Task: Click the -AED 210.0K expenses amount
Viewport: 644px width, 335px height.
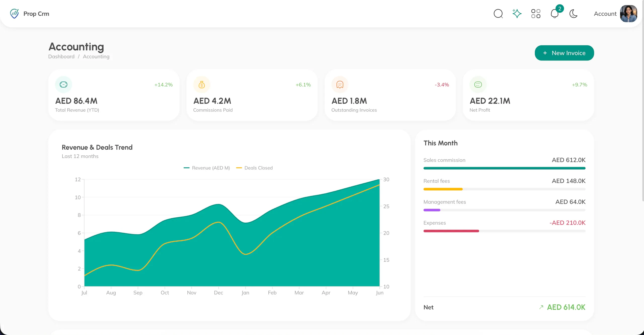Action: (x=567, y=223)
